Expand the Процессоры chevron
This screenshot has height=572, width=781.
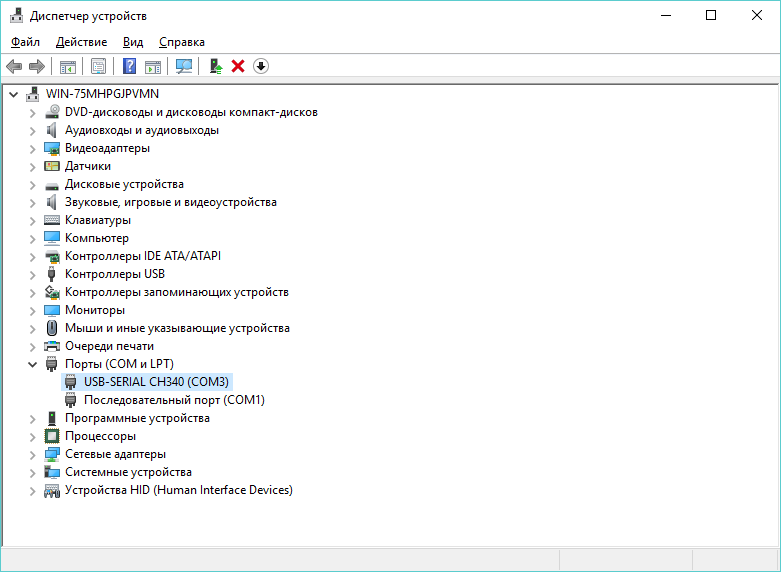32,436
